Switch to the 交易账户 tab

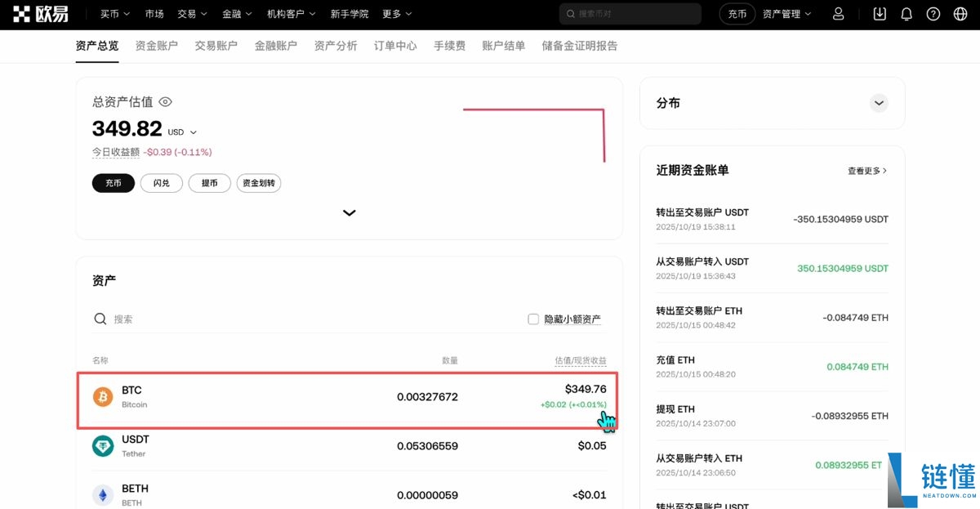[x=216, y=46]
